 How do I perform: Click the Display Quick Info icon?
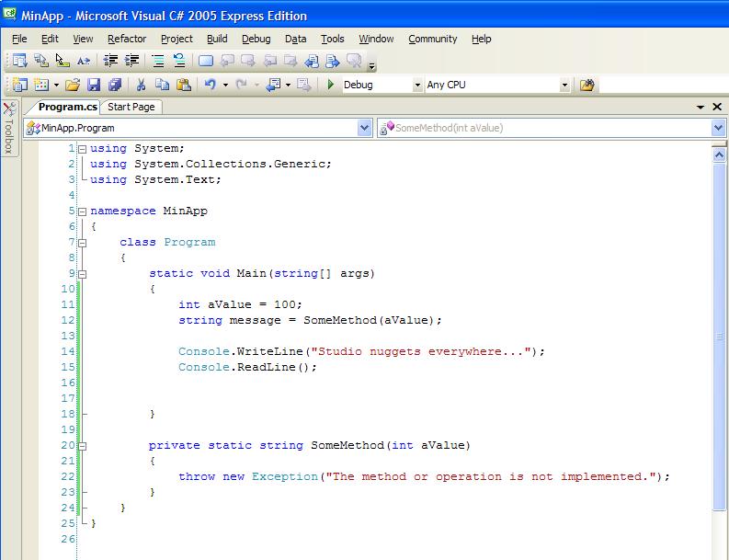(63, 61)
